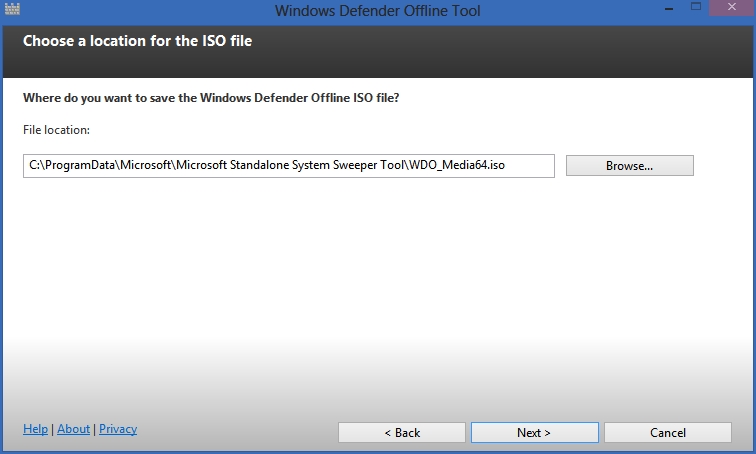The height and width of the screenshot is (454, 756).
Task: Click inside the File location path field
Action: click(289, 166)
